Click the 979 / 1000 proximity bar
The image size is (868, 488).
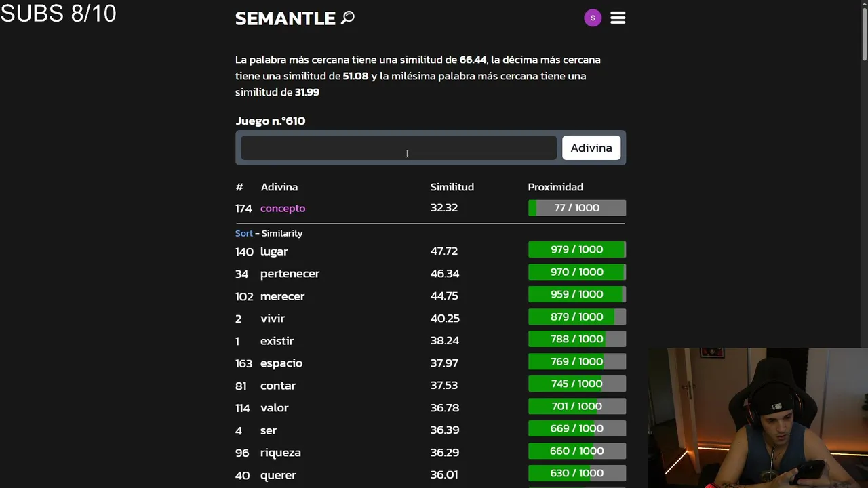576,249
